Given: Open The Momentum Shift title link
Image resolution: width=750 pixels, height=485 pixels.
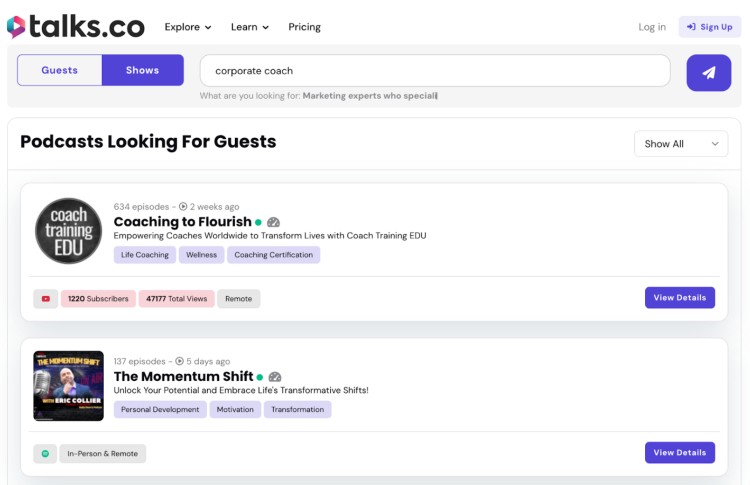Looking at the screenshot, I should pyautogui.click(x=183, y=376).
